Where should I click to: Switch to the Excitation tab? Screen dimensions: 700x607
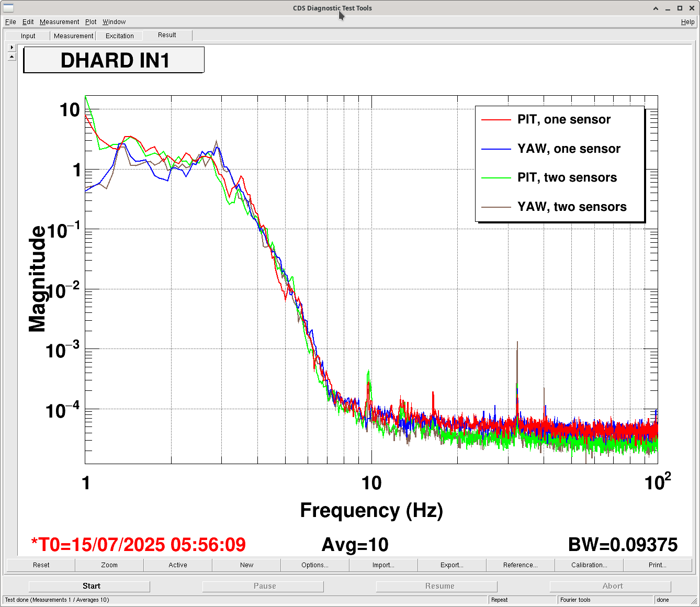[120, 36]
